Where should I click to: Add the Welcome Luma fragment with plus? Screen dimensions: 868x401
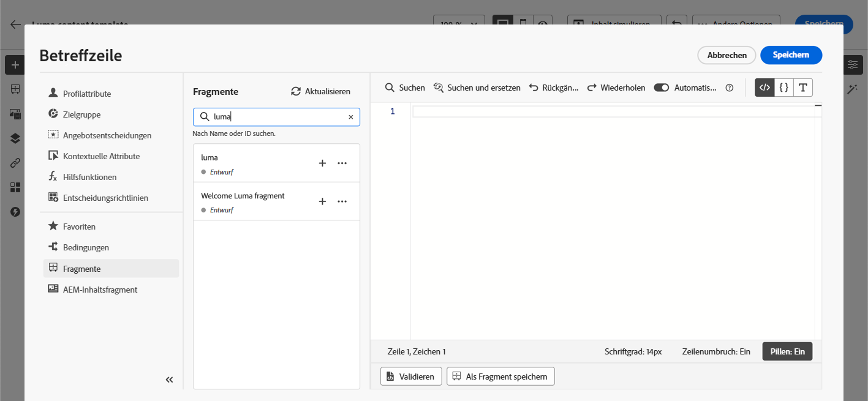click(322, 201)
